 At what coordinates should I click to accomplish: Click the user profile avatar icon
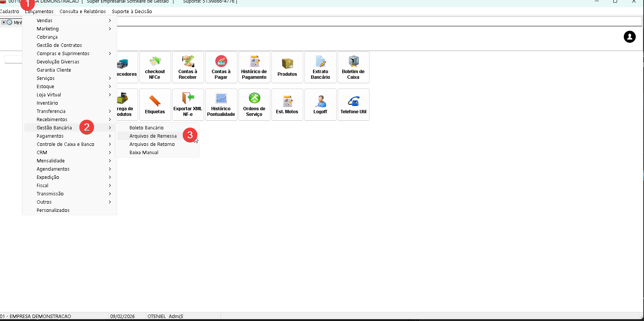pyautogui.click(x=629, y=37)
